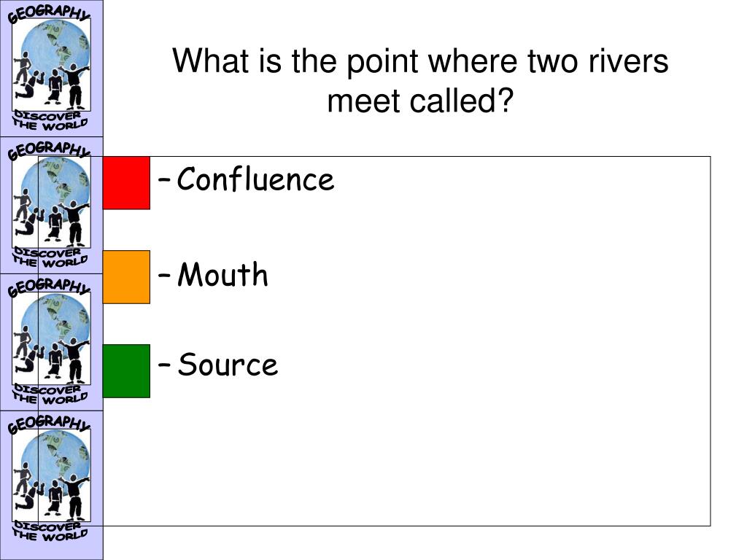Click the GEOGRAPHY heading on the top logo

pos(49,13)
